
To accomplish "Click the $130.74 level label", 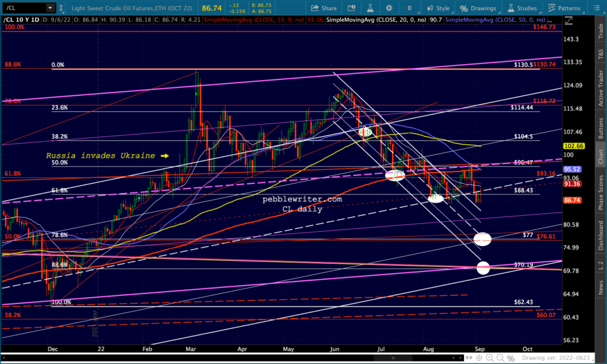I will tap(544, 65).
